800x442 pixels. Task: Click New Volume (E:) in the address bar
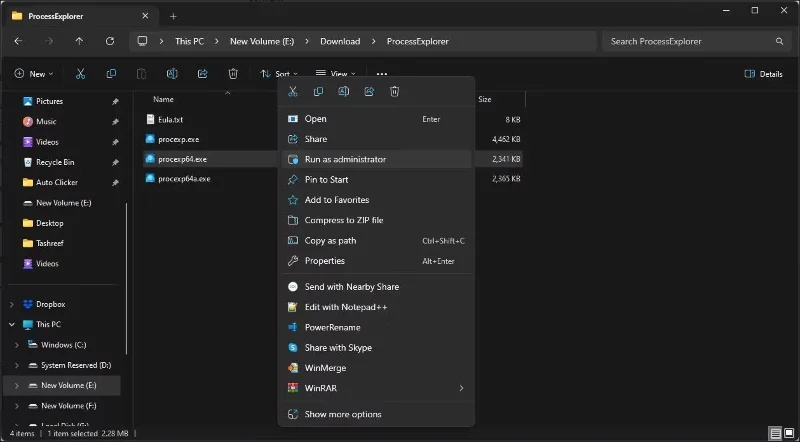[x=262, y=41]
